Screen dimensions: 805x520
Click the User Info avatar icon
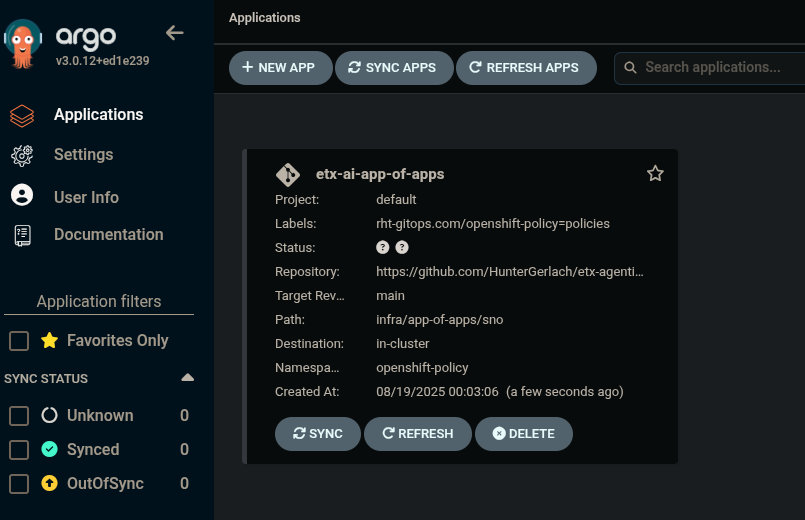point(22,195)
